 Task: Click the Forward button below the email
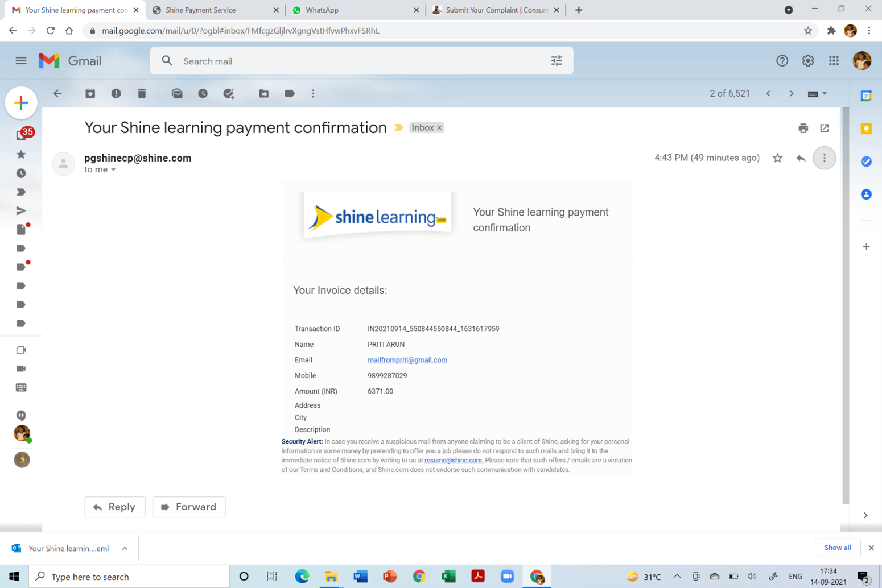click(x=189, y=507)
